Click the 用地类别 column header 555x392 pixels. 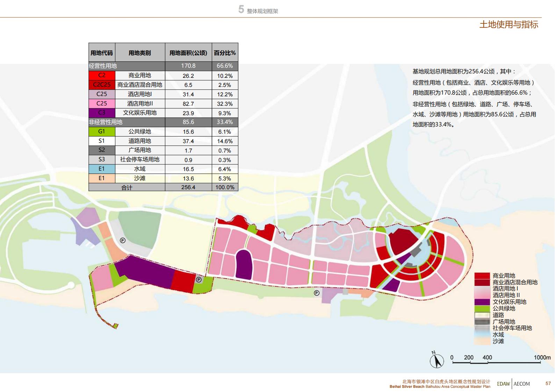click(x=140, y=53)
